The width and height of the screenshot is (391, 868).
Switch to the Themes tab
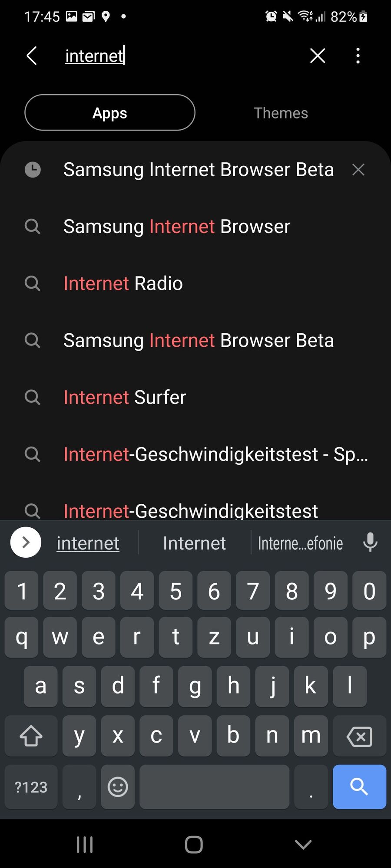pyautogui.click(x=281, y=113)
